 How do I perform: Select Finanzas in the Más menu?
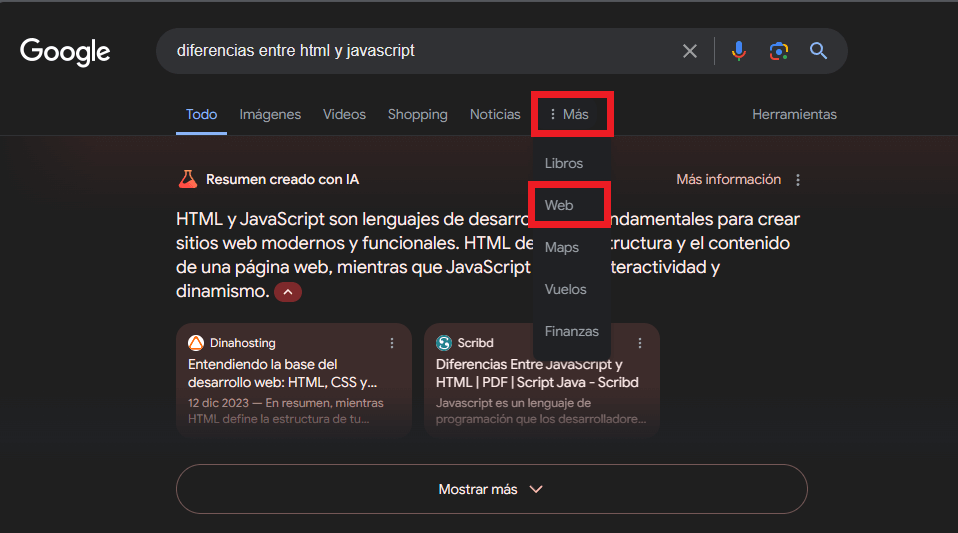(571, 331)
